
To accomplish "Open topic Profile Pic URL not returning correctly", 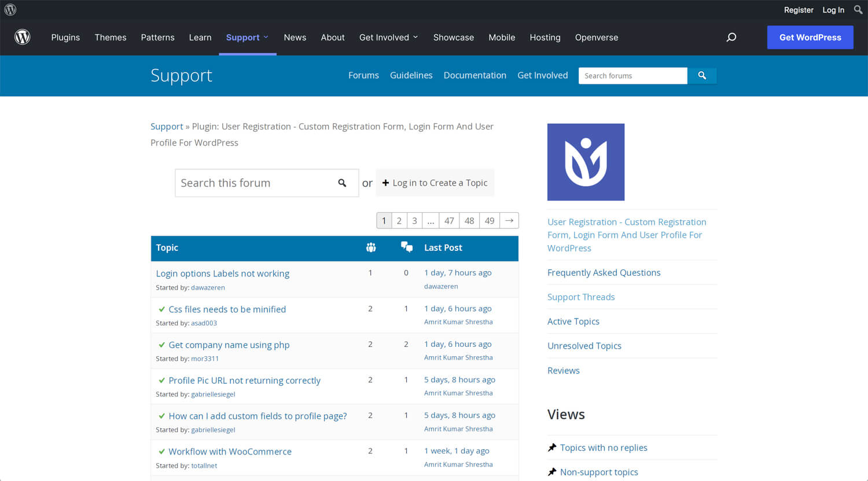I will tap(245, 380).
